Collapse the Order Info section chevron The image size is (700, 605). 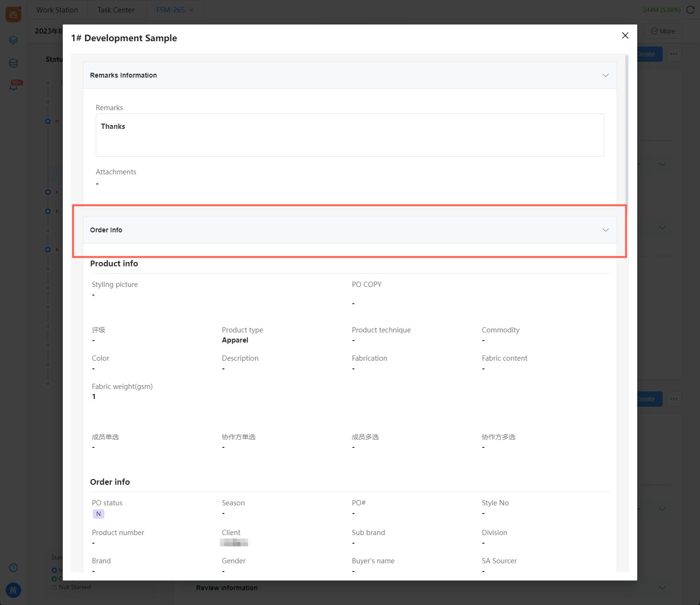pyautogui.click(x=605, y=230)
